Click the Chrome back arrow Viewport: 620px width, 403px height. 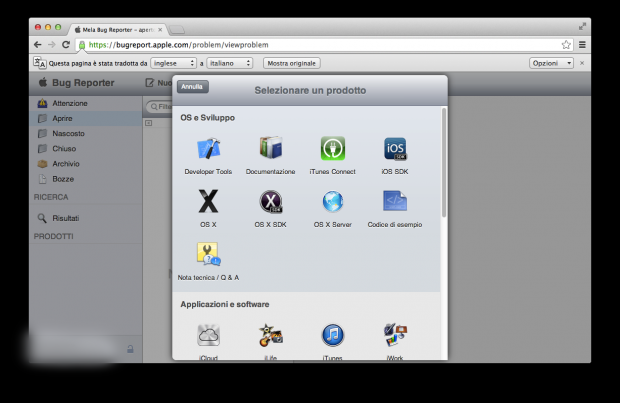(x=38, y=45)
